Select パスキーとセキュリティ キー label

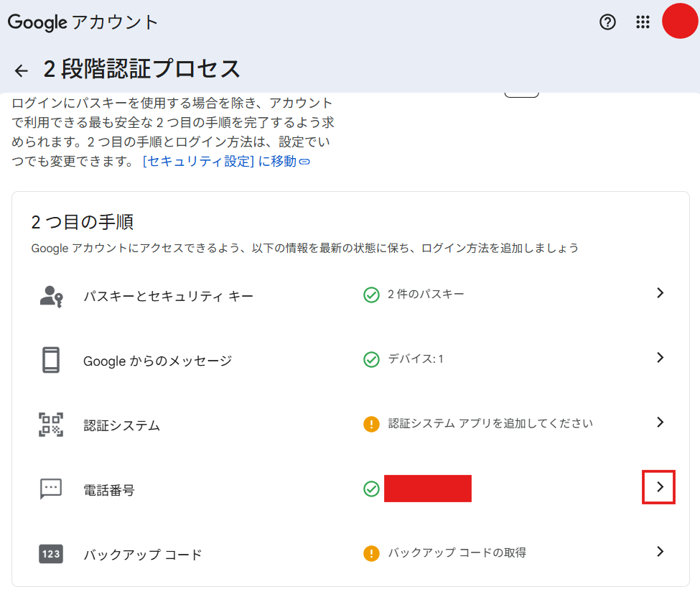[169, 296]
